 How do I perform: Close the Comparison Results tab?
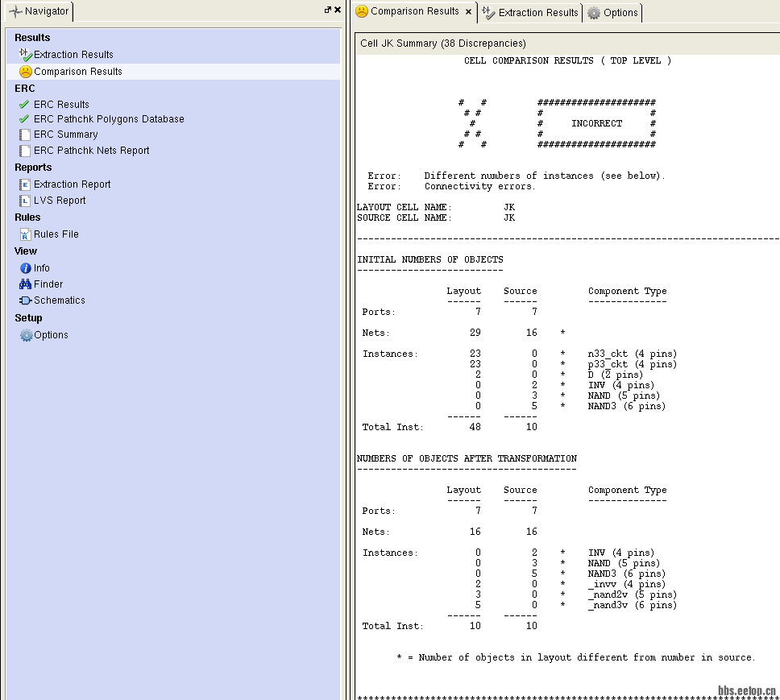click(468, 11)
